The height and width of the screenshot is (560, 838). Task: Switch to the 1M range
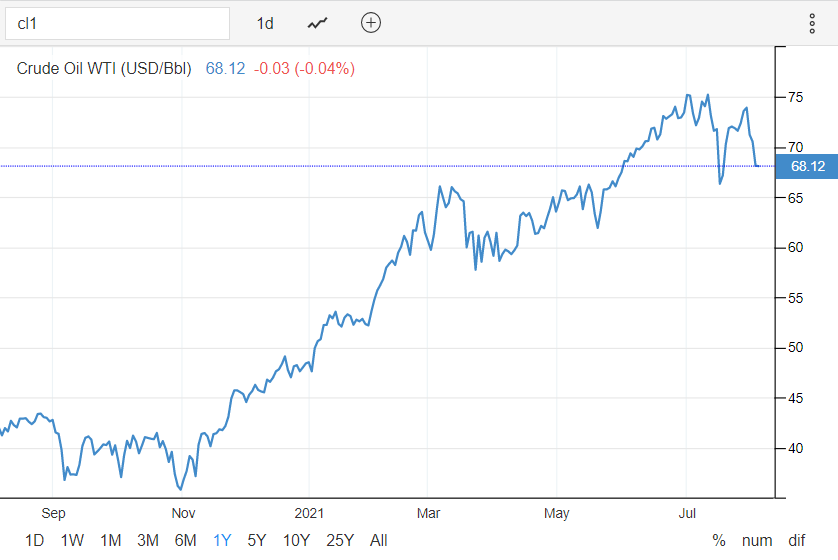coord(110,540)
